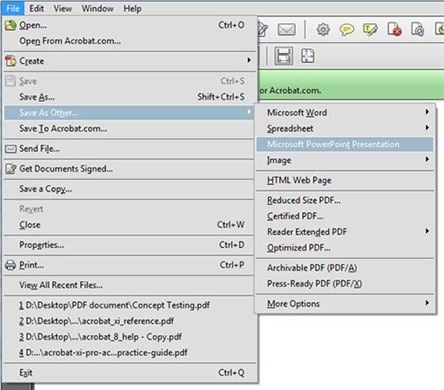444x390 pixels.
Task: Expand the Reader Extended PDF submenu arrow
Action: click(427, 231)
